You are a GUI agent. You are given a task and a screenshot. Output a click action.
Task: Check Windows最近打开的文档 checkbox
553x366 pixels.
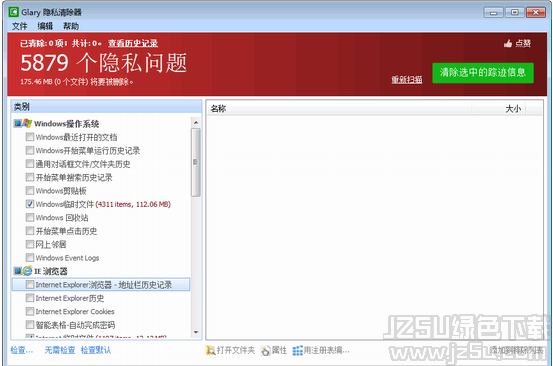(x=30, y=137)
